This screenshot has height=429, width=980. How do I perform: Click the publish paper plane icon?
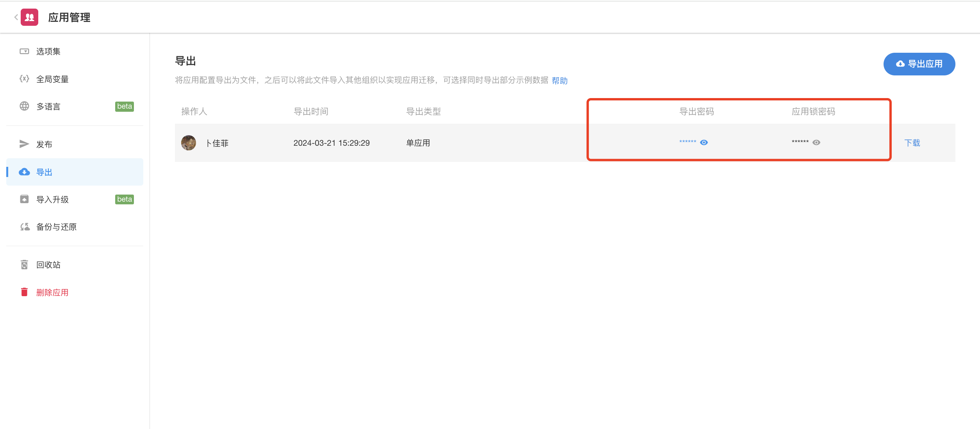pos(24,144)
